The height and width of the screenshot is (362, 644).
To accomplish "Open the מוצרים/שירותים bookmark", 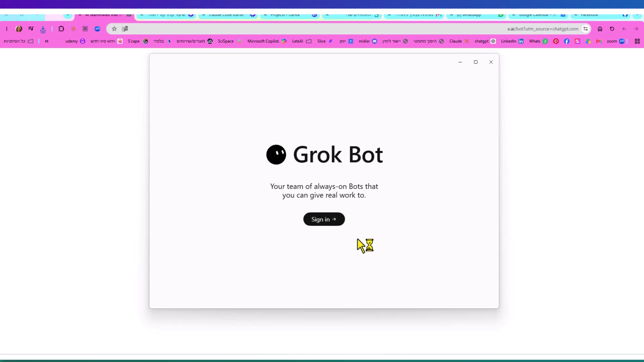I will click(x=195, y=41).
